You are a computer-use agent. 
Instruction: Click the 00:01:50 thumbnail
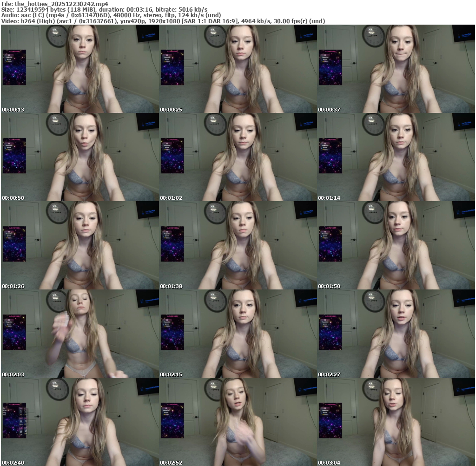(396, 245)
